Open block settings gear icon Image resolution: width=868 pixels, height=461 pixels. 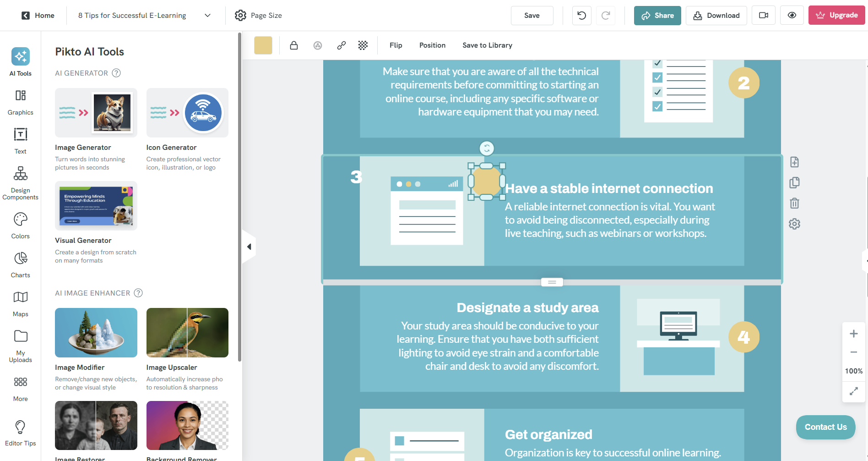tap(794, 224)
